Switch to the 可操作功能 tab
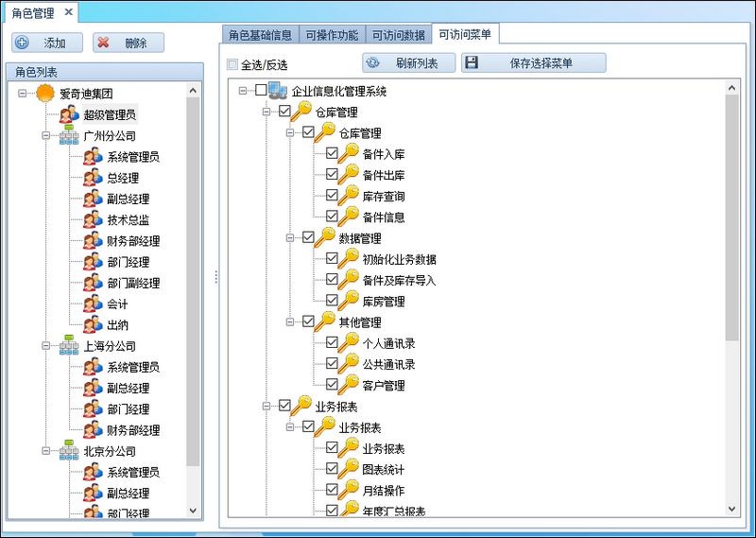The image size is (756, 538). click(333, 35)
